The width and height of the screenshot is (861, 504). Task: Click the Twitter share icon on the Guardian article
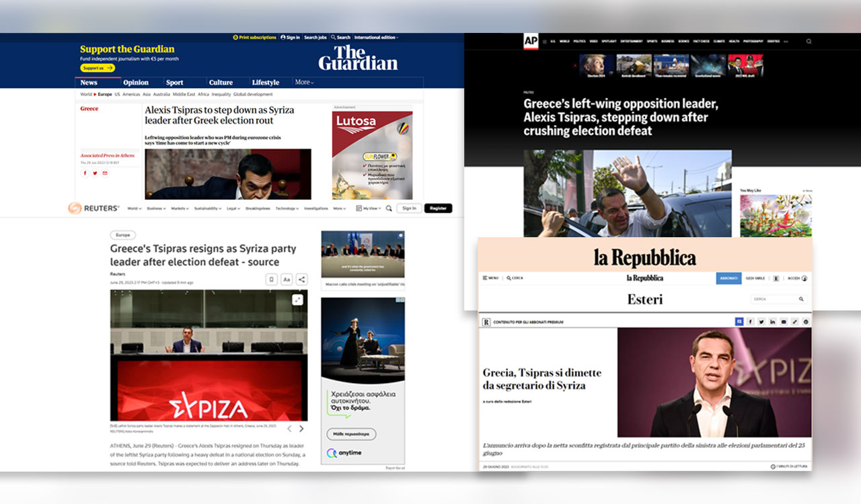click(95, 173)
